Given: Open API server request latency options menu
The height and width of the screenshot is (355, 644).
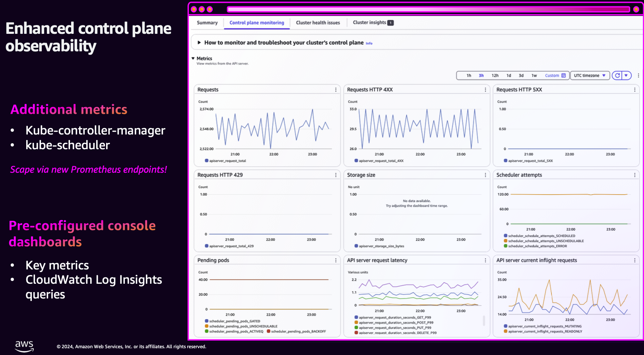Looking at the screenshot, I should pyautogui.click(x=485, y=260).
